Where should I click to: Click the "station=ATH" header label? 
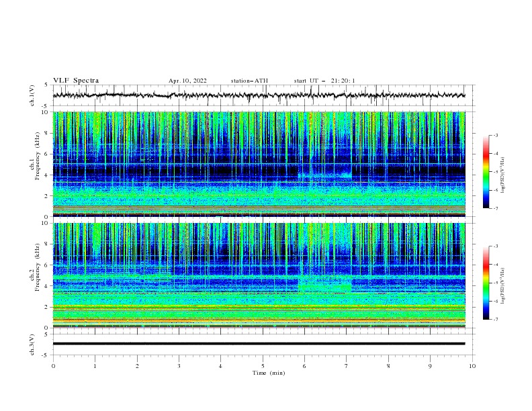click(249, 81)
